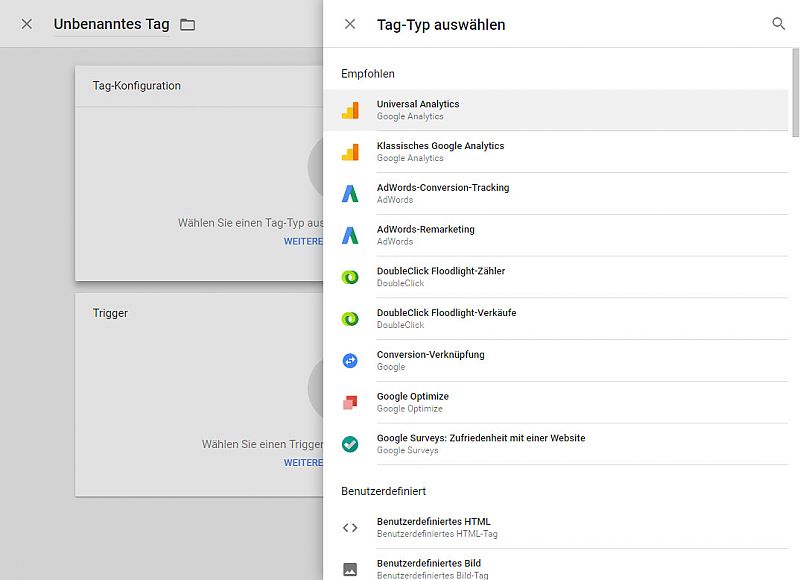
Task: Click the Trigger card heading
Action: (110, 313)
